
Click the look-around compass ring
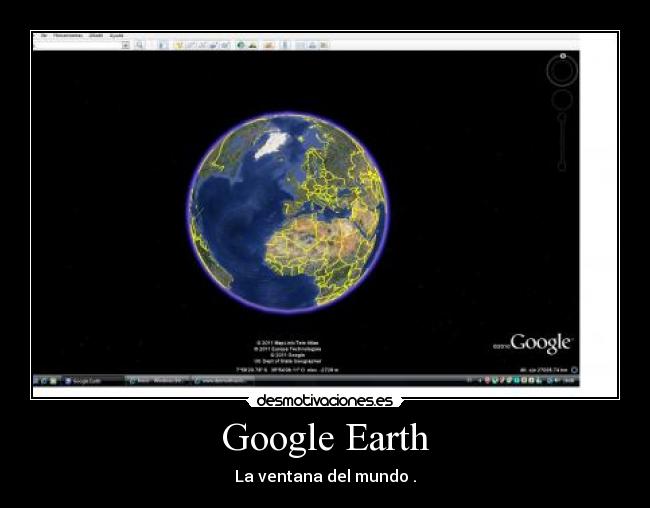click(x=562, y=71)
